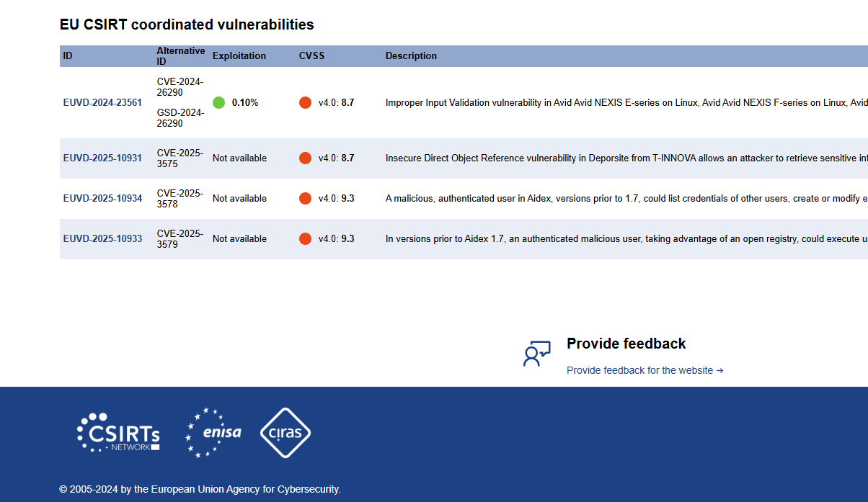This screenshot has height=502, width=868.
Task: Click the CSIRTs Network logo in footer
Action: tap(118, 432)
